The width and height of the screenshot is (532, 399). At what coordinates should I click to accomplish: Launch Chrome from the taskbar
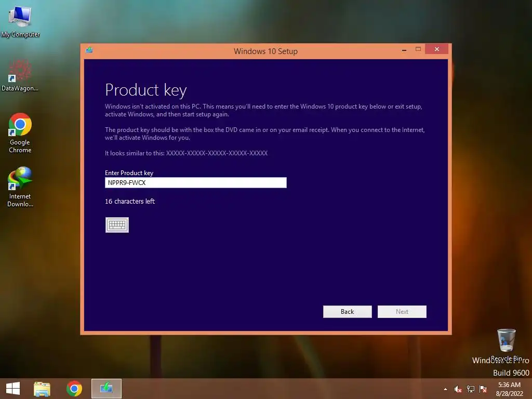pyautogui.click(x=74, y=389)
